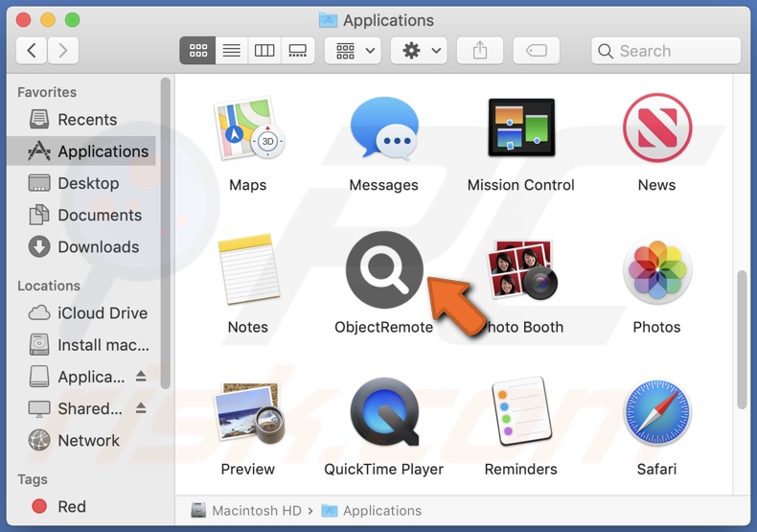The image size is (757, 532).
Task: Open the Reminders application icon
Action: (x=521, y=412)
